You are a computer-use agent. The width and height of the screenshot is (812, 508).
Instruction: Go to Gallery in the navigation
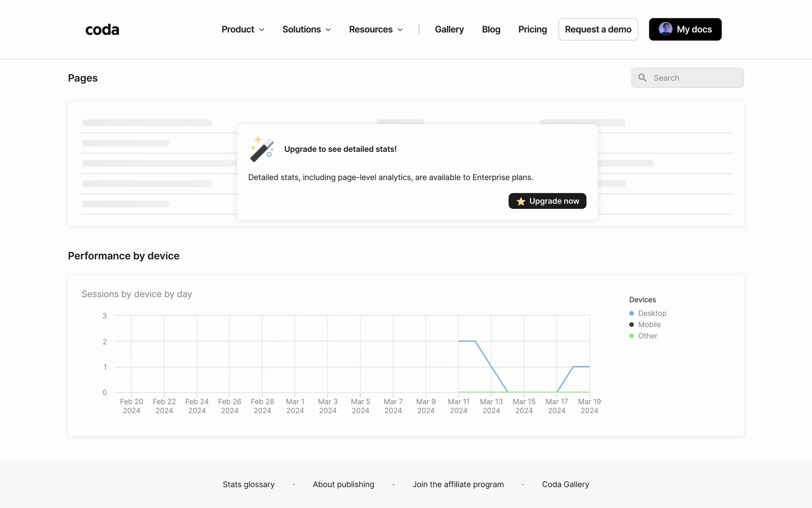tap(449, 29)
